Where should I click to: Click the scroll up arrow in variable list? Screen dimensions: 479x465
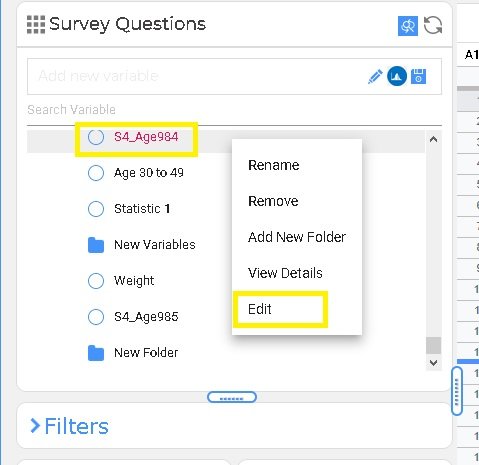coord(433,139)
